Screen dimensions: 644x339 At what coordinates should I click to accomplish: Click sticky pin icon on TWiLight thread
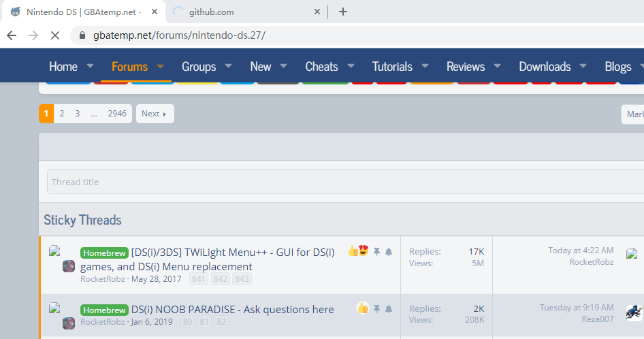pos(376,252)
